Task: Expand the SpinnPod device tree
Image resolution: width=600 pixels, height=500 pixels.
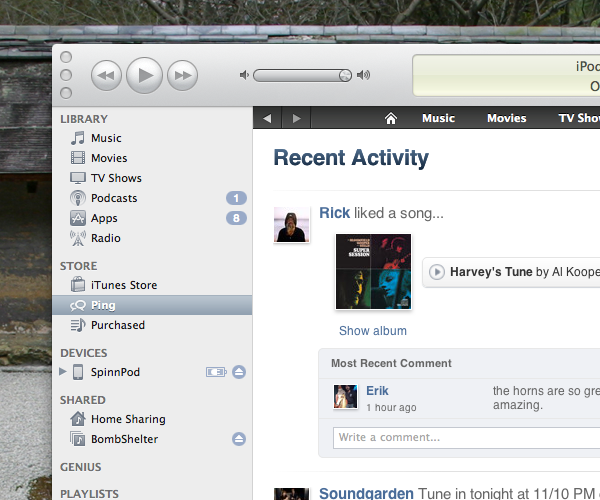Action: click(x=63, y=371)
